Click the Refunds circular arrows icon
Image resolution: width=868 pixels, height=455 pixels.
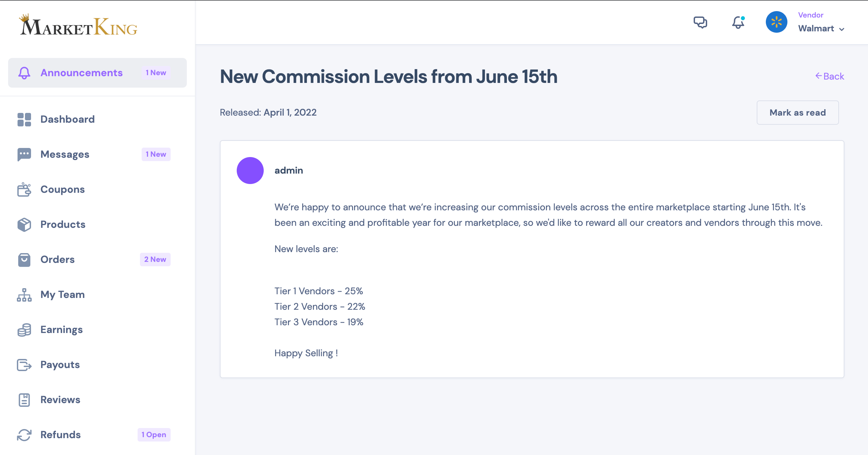[24, 435]
